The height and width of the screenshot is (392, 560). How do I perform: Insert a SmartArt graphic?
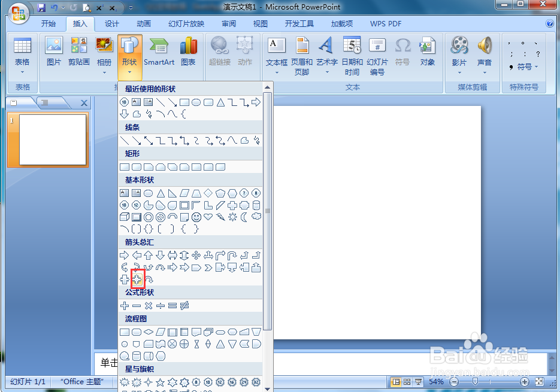coord(159,51)
